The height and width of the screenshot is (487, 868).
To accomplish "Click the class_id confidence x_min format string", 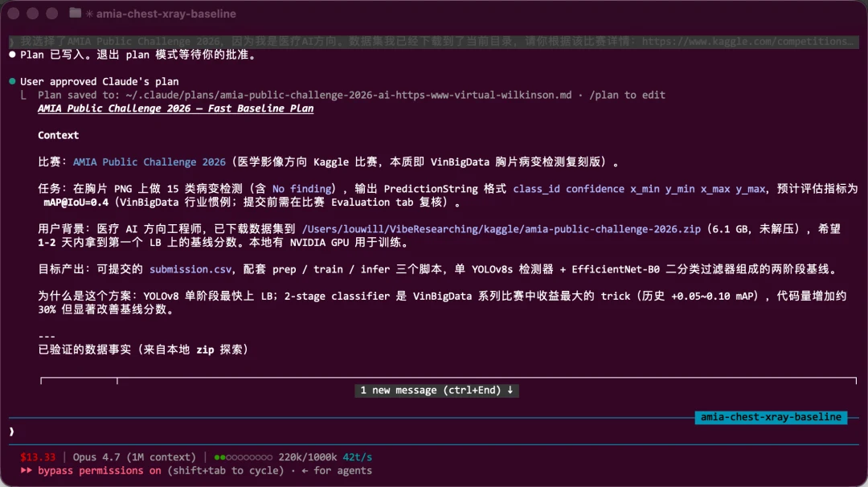I will click(640, 190).
